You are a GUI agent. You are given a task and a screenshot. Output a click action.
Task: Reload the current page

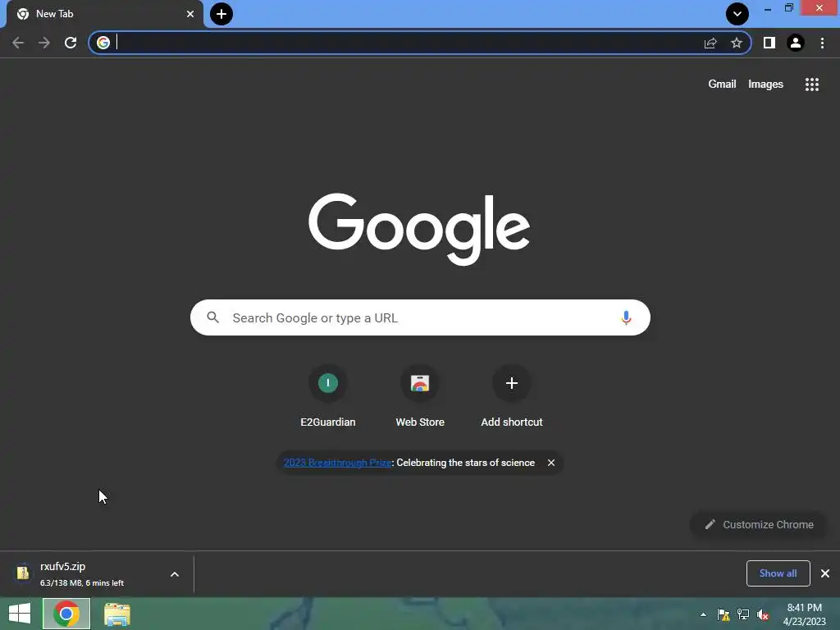(71, 43)
